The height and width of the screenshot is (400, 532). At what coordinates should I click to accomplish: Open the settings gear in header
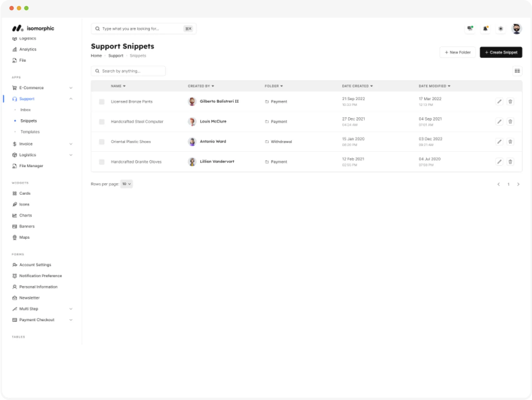coord(501,28)
